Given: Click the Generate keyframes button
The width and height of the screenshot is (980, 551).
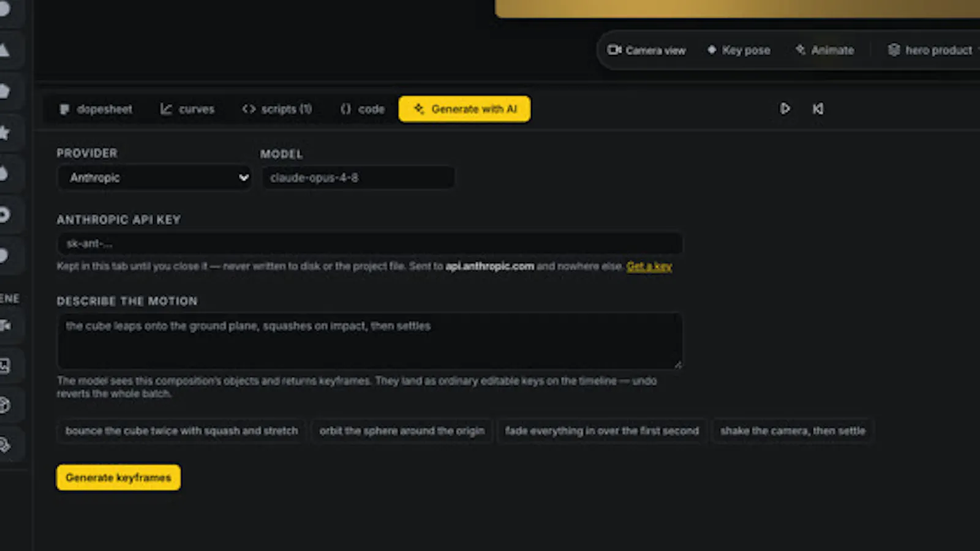Looking at the screenshot, I should tap(118, 478).
